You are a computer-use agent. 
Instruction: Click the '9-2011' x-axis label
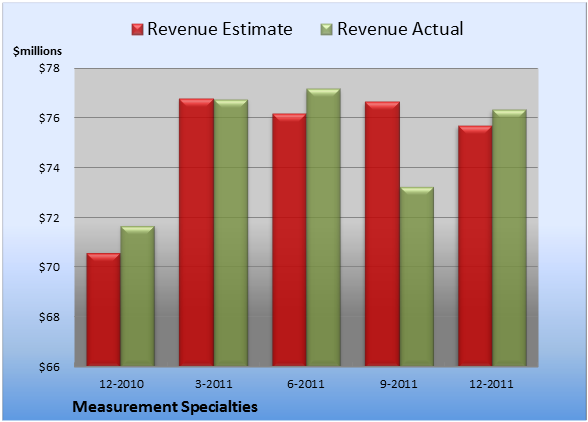pyautogui.click(x=399, y=384)
